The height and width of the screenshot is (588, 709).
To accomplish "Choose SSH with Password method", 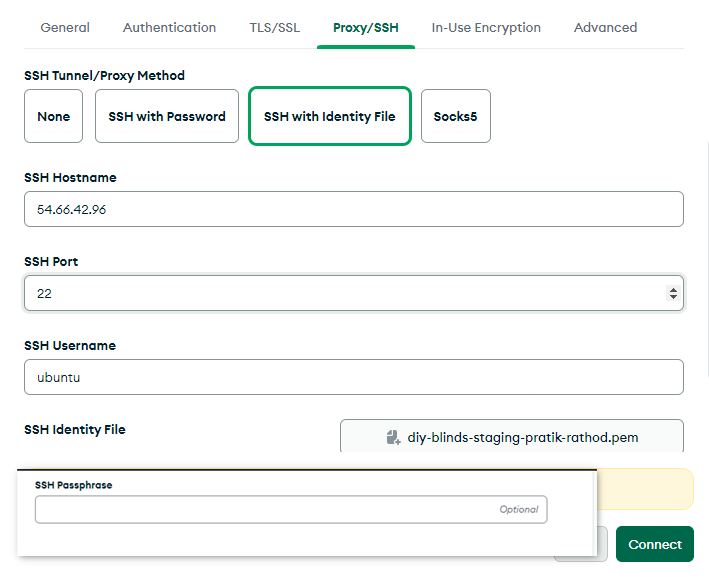I will (x=167, y=116).
